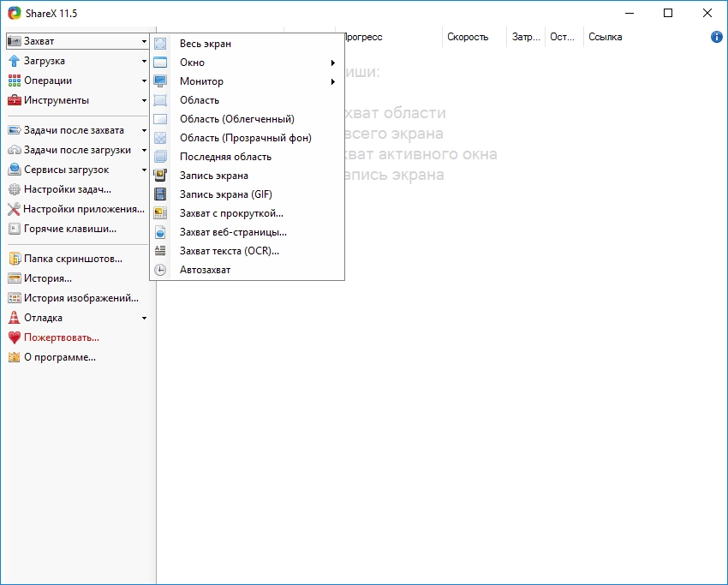Open the Окно submenu arrow
This screenshot has width=728, height=585.
[x=333, y=63]
